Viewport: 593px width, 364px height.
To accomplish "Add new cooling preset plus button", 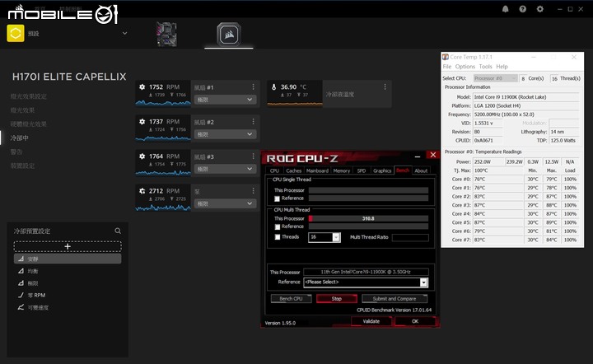I will (68, 246).
